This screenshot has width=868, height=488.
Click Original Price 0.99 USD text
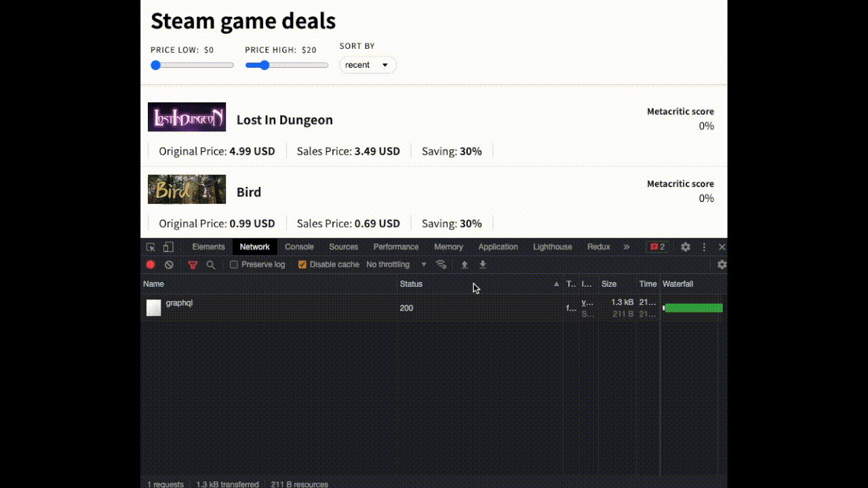coord(217,223)
